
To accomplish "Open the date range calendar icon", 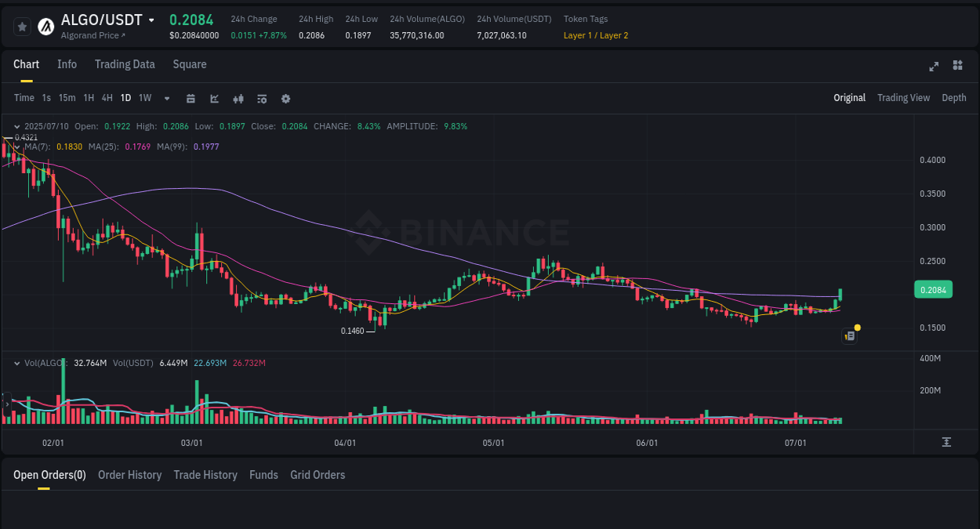I will [191, 98].
